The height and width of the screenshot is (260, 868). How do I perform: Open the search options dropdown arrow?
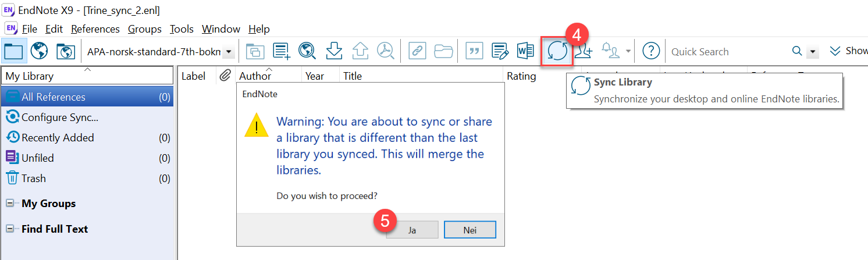[813, 52]
